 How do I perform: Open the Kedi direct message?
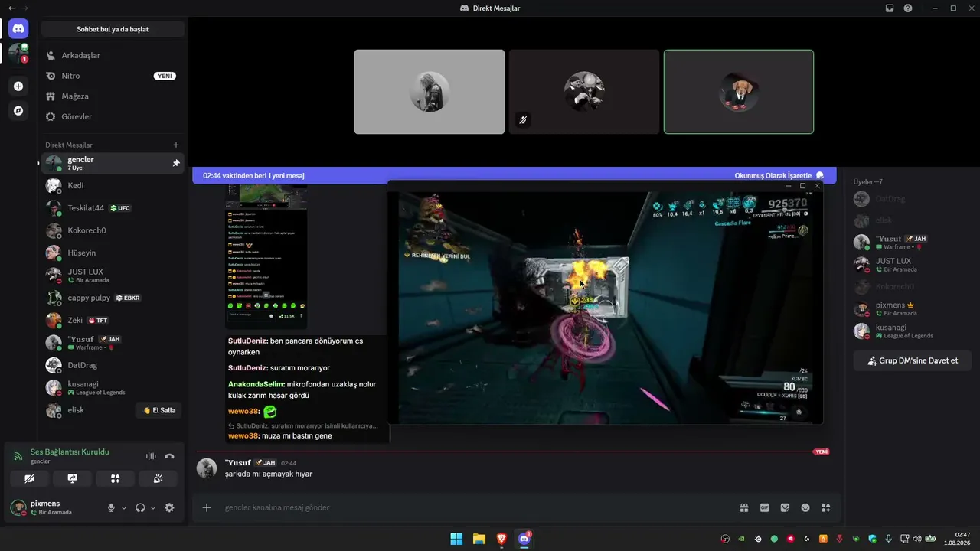pos(113,185)
